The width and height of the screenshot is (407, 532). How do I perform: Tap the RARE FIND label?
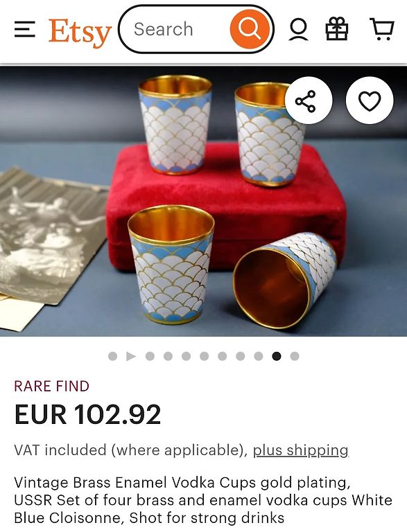[x=51, y=386]
